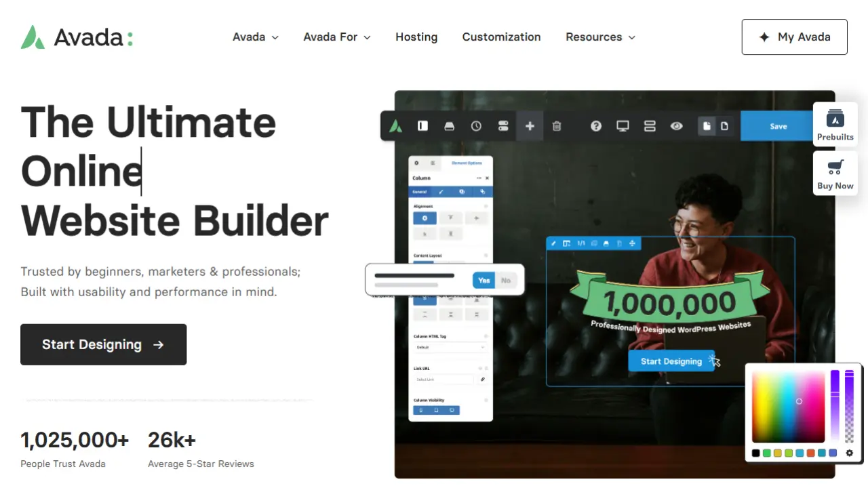Pick the black color swatch

pyautogui.click(x=756, y=453)
